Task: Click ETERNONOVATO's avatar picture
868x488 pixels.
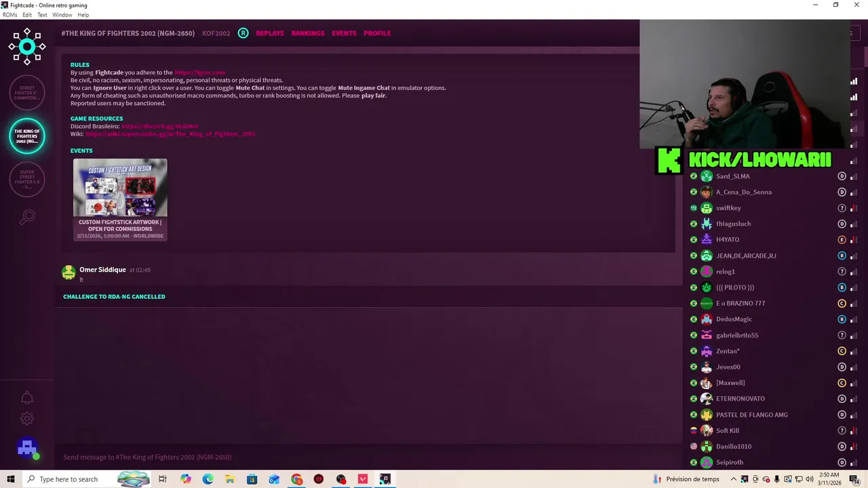Action: [x=707, y=399]
